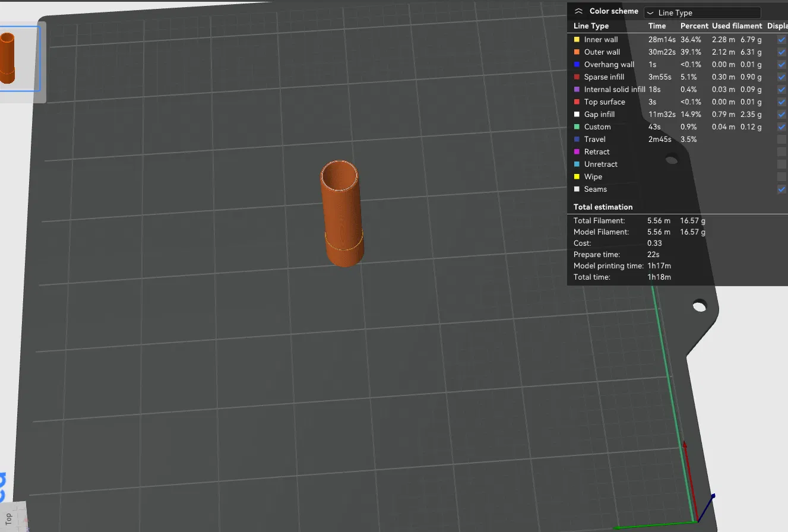Screen dimensions: 788x532
Task: Click the Inner wall filament weight 6.79 g
Action: [x=752, y=40]
